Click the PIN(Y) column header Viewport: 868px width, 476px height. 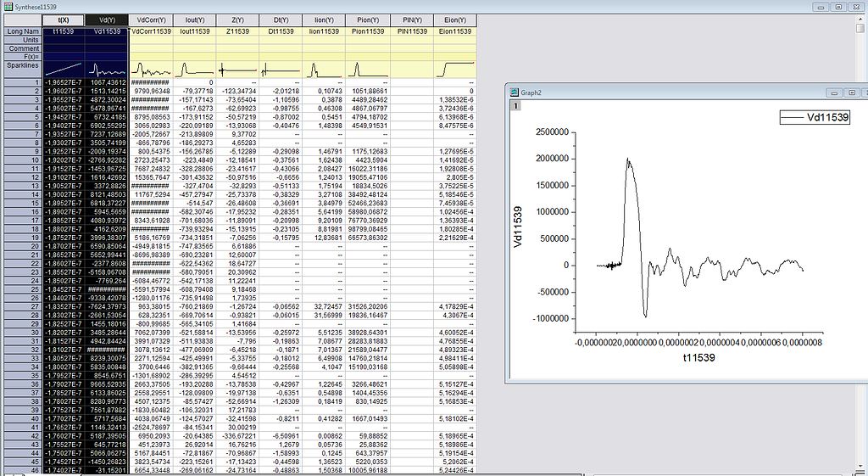pos(411,20)
